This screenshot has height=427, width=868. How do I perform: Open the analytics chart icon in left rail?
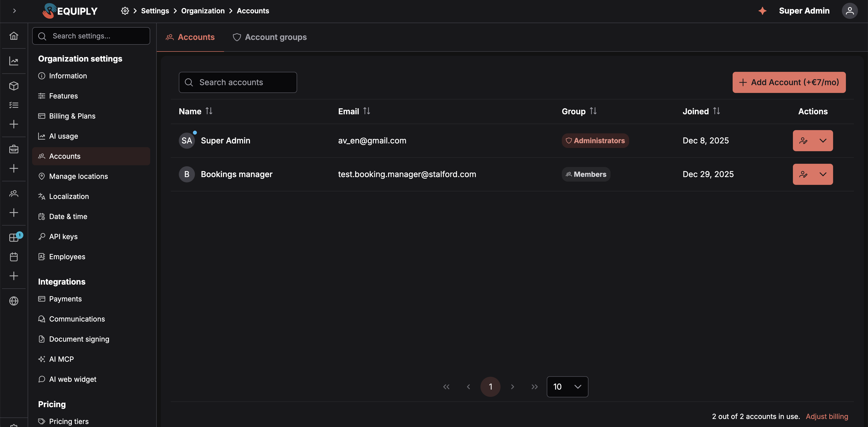tap(14, 61)
